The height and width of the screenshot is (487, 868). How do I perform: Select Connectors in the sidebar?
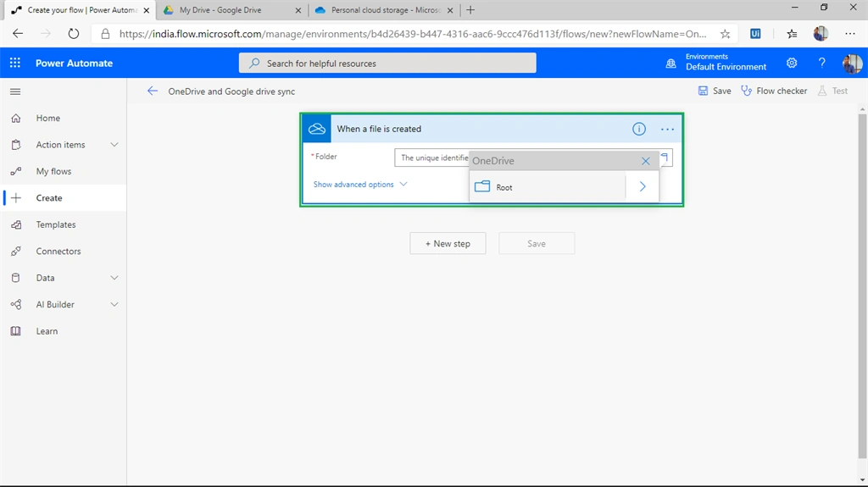point(63,251)
